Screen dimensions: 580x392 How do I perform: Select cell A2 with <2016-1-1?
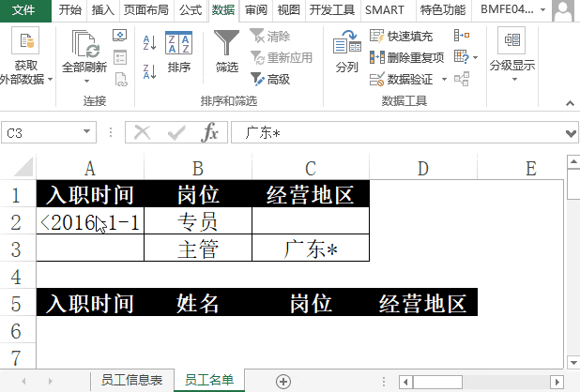click(x=90, y=221)
